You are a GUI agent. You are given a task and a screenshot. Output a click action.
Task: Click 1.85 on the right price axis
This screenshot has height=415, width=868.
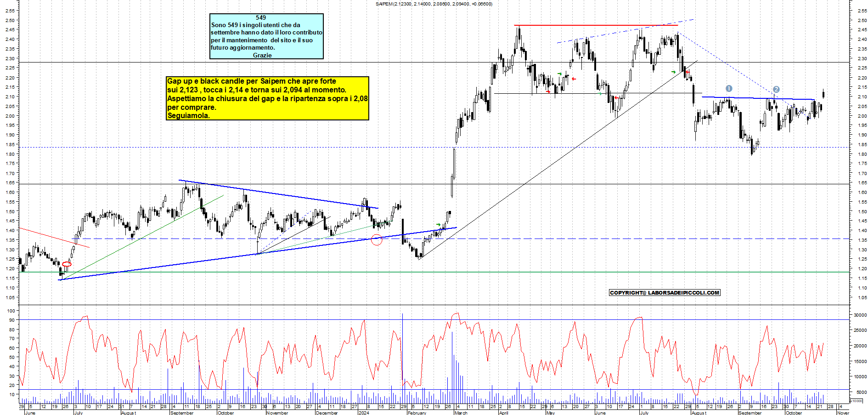[x=862, y=144]
